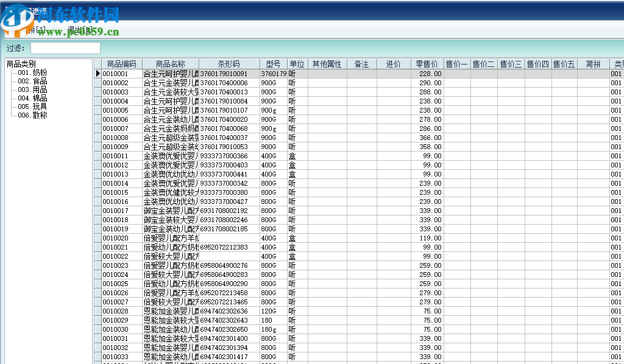This screenshot has height=364, width=624.
Task: Select category 004.棉品 in tree
Action: tap(32, 98)
